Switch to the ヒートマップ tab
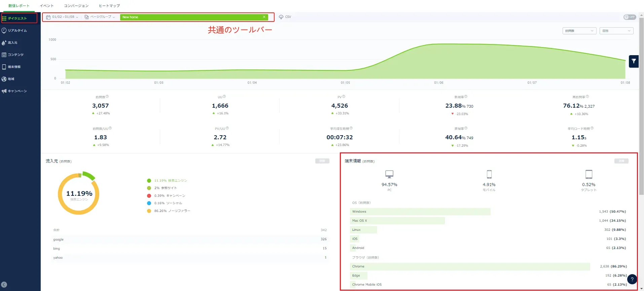Screen dimensions: 644x291 109,6
